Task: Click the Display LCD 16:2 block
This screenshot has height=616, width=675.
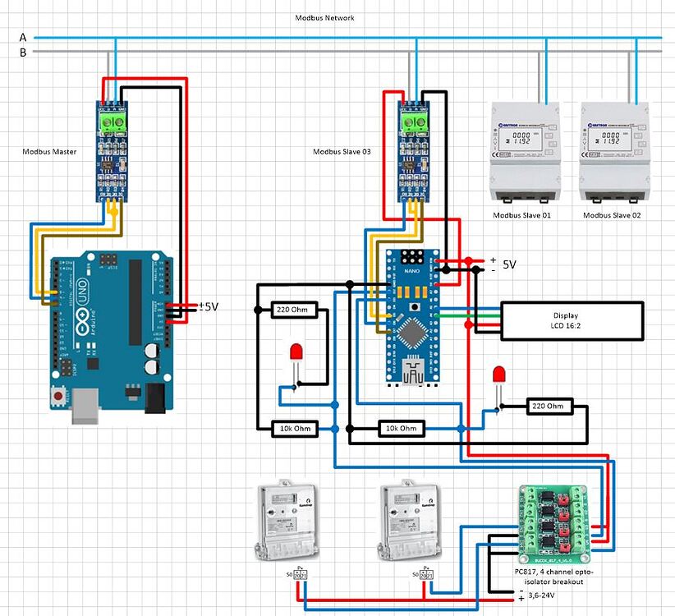Action: [568, 319]
